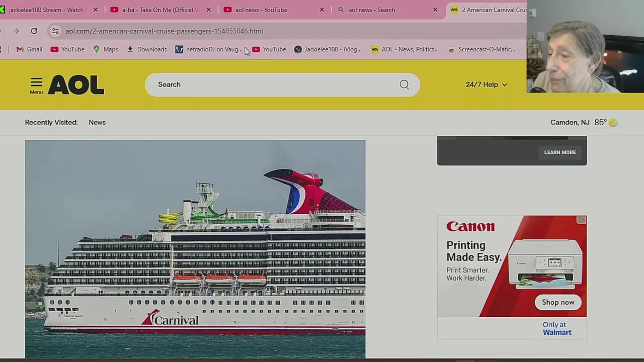Viewport: 644px width, 362px height.
Task: Close the jackielee100 Stream tab
Action: point(95,10)
